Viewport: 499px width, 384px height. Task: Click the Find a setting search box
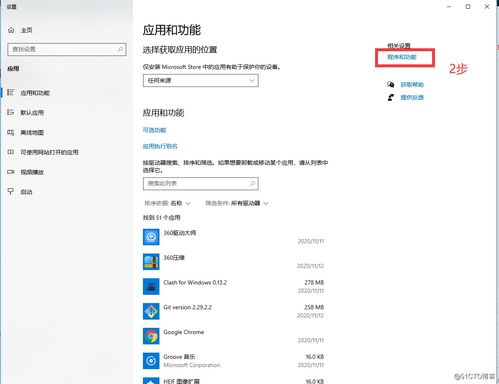pyautogui.click(x=67, y=49)
